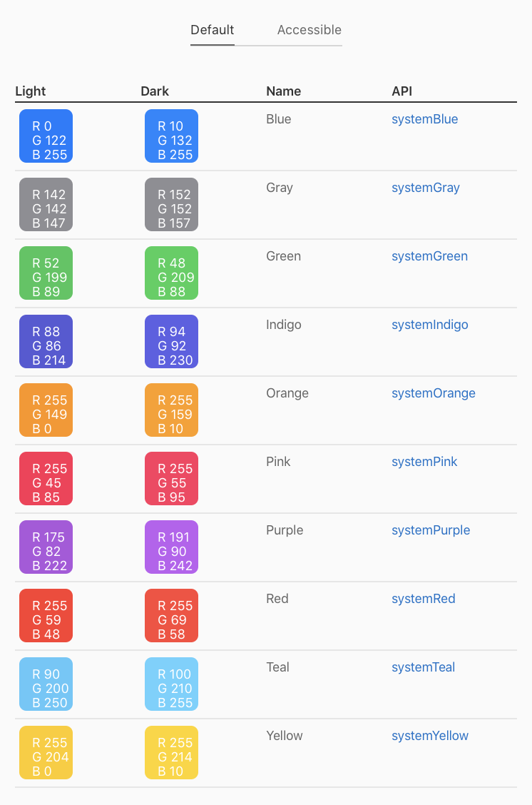Open the systemTeal API link

coord(423,667)
